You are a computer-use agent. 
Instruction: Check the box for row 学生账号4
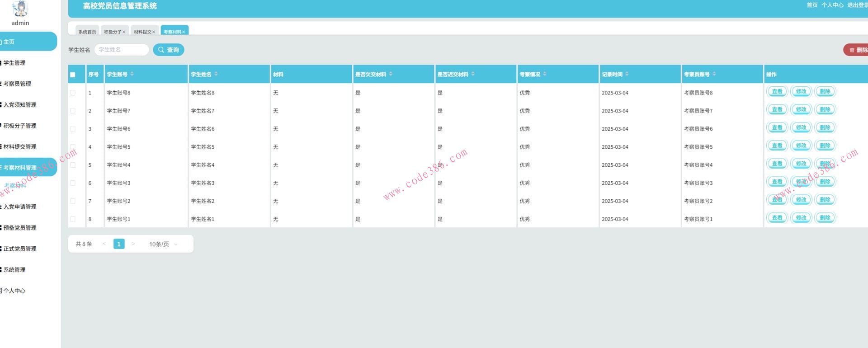coord(73,165)
